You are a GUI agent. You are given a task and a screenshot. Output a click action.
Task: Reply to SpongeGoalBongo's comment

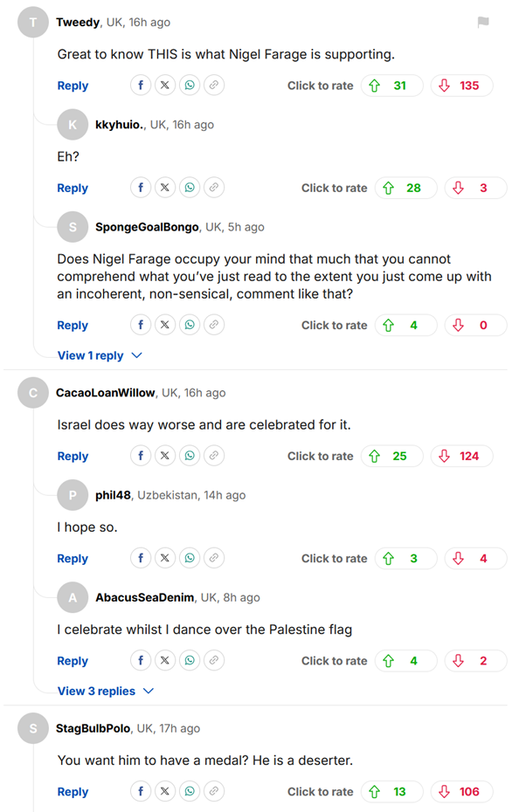[x=73, y=325]
